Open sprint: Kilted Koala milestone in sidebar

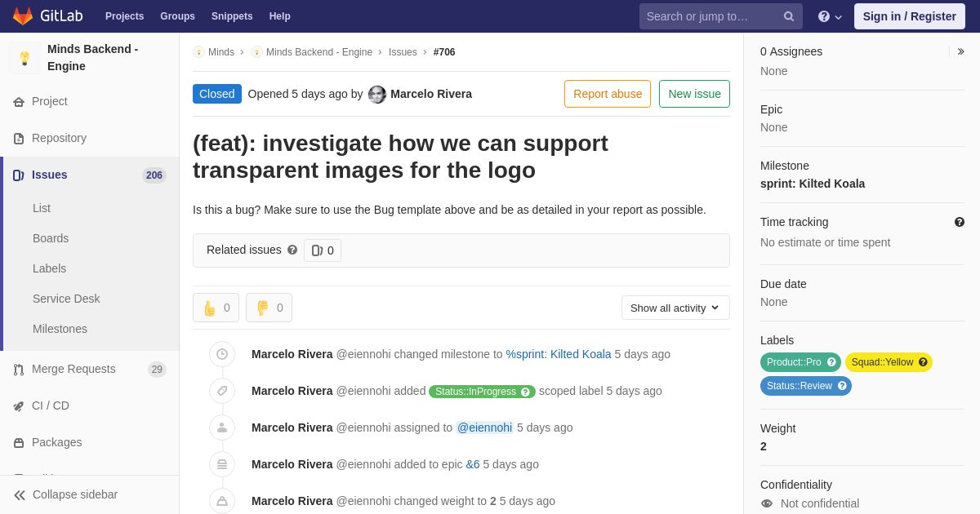(813, 184)
